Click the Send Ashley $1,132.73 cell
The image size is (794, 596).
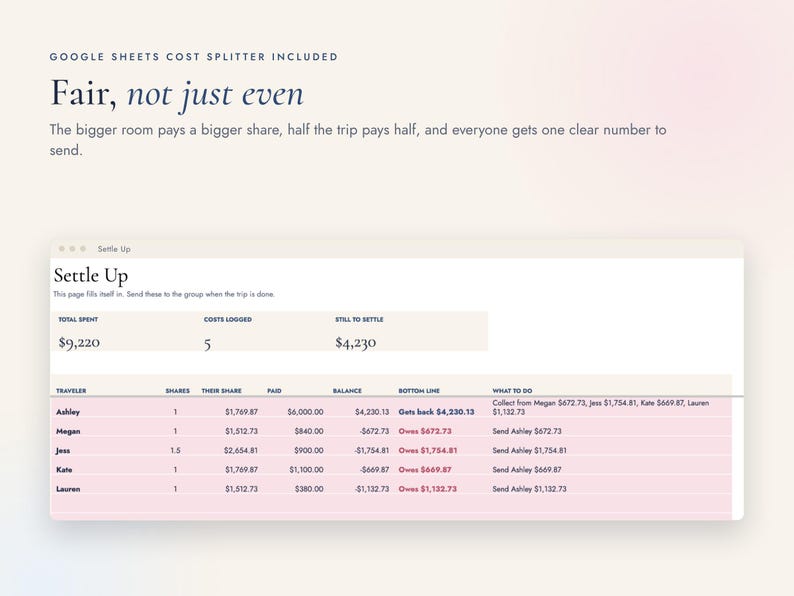click(x=529, y=489)
